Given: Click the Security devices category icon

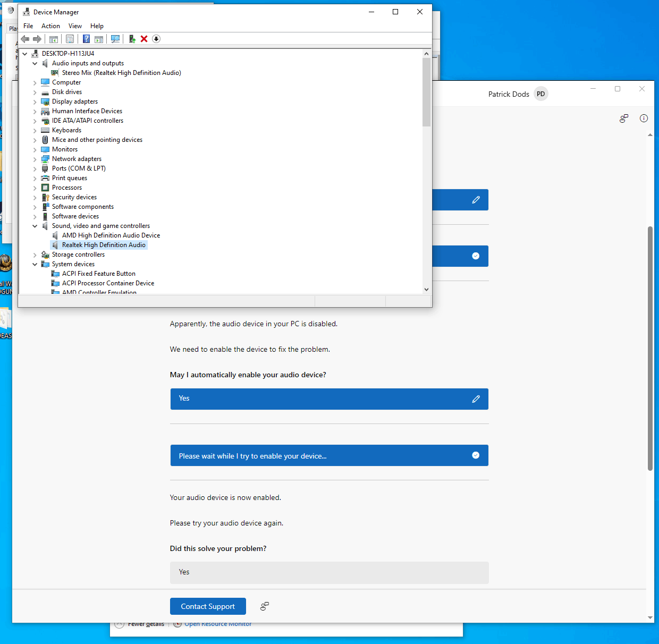Looking at the screenshot, I should point(45,197).
